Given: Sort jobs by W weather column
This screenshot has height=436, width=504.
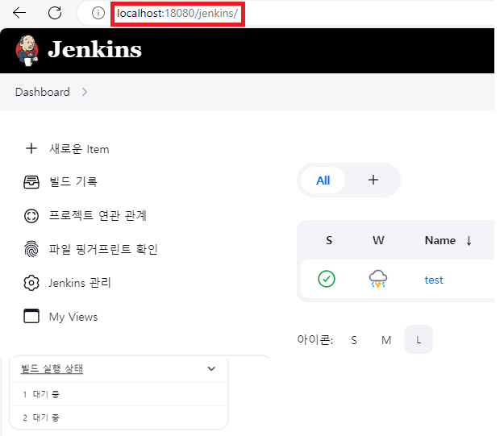Looking at the screenshot, I should tap(378, 240).
